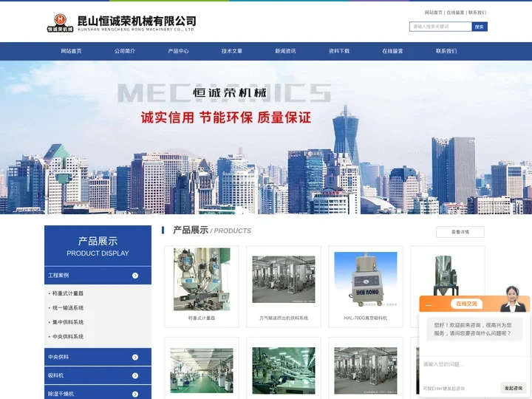Click the blue 搜索 button
This screenshot has height=399, width=532.
click(480, 27)
